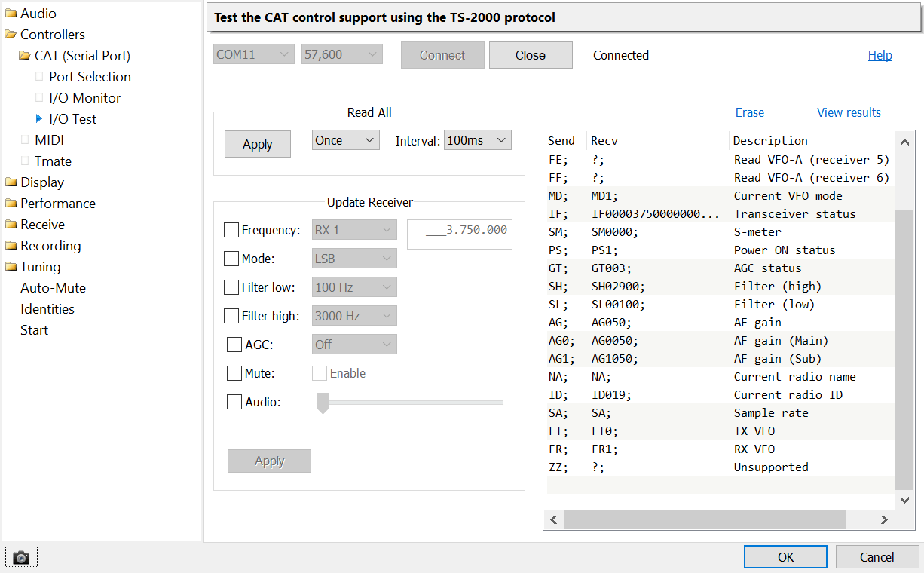Click the Performance folder icon
The image size is (924, 573).
tap(11, 204)
